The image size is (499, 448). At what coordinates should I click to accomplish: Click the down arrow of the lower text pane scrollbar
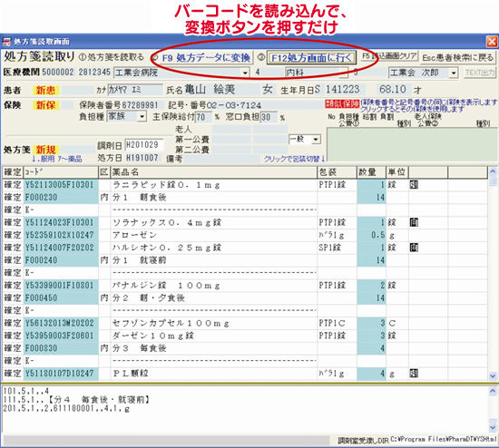pyautogui.click(x=493, y=427)
